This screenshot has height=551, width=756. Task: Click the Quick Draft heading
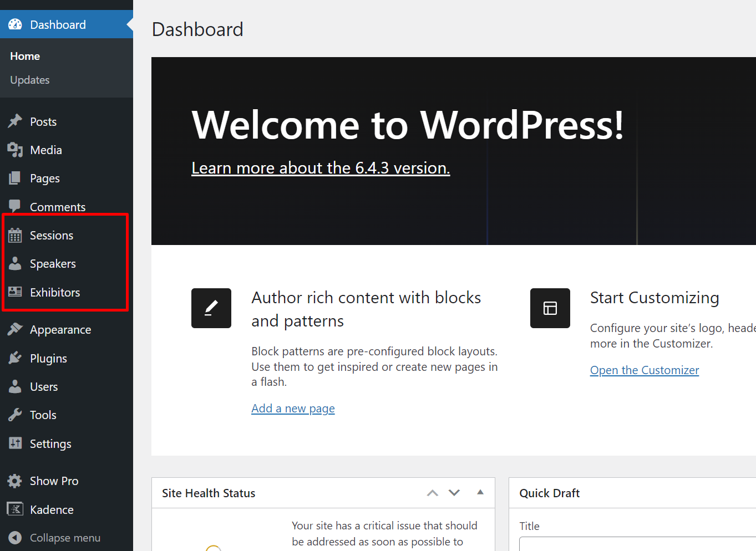tap(549, 493)
